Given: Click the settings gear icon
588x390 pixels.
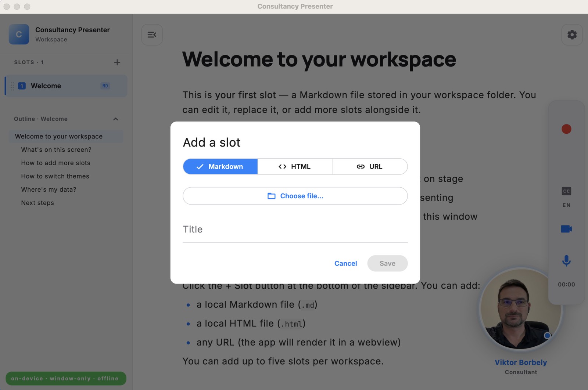Looking at the screenshot, I should coord(572,35).
